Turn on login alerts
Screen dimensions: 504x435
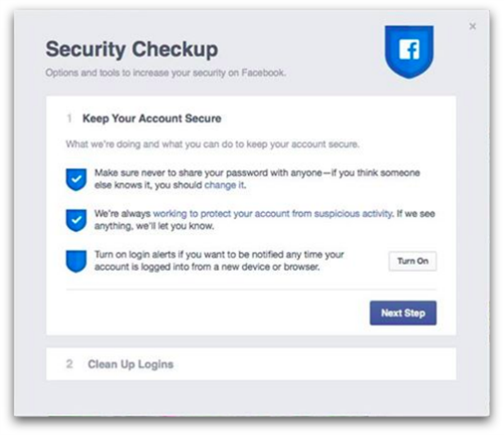tap(413, 261)
